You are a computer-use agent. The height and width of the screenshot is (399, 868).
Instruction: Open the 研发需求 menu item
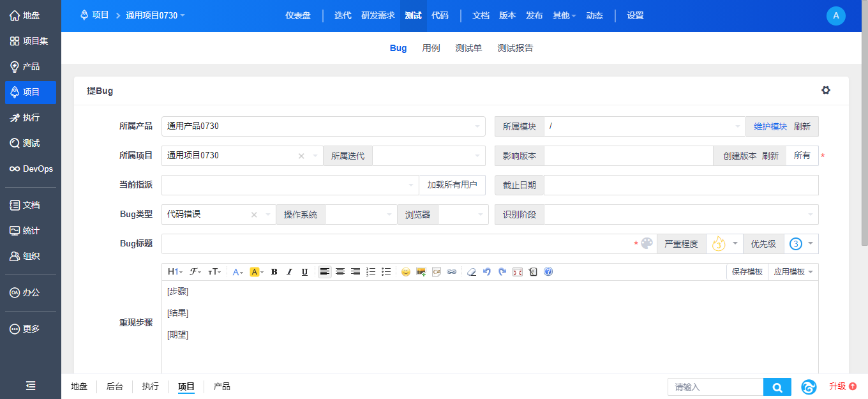click(x=378, y=15)
